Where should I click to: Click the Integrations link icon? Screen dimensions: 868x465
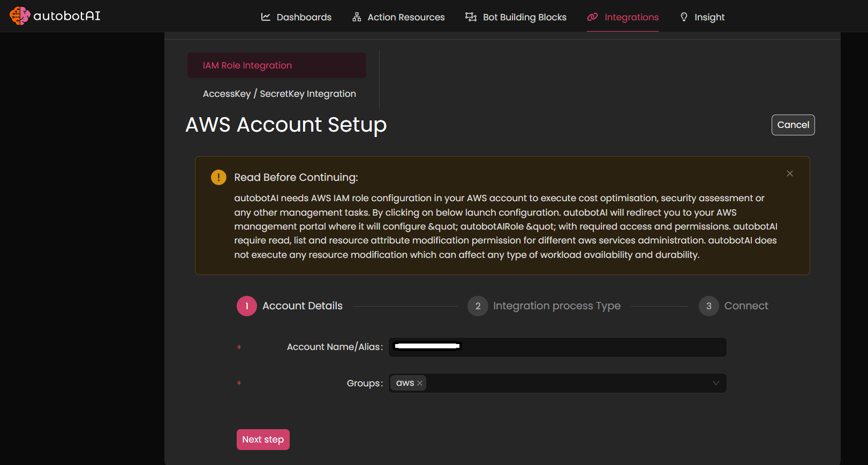(x=592, y=17)
